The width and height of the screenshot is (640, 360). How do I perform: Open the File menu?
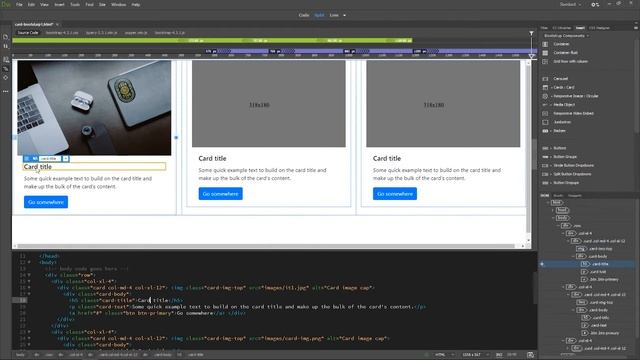point(19,4)
